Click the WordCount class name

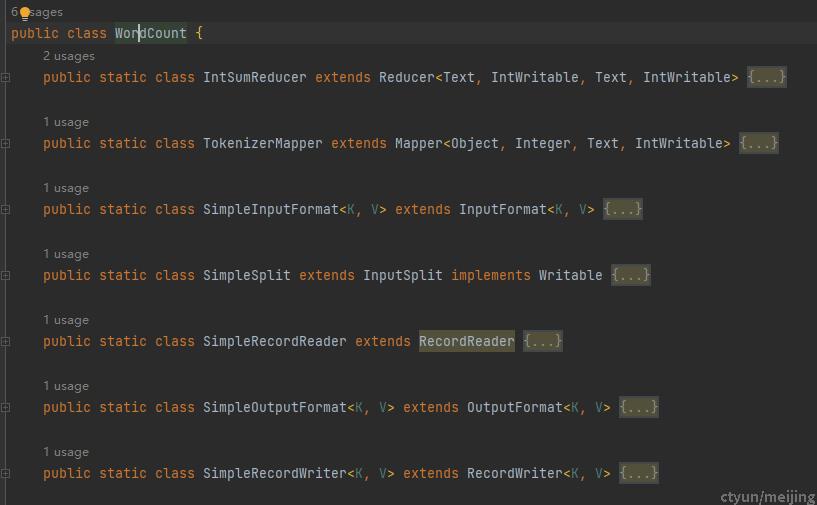[151, 33]
